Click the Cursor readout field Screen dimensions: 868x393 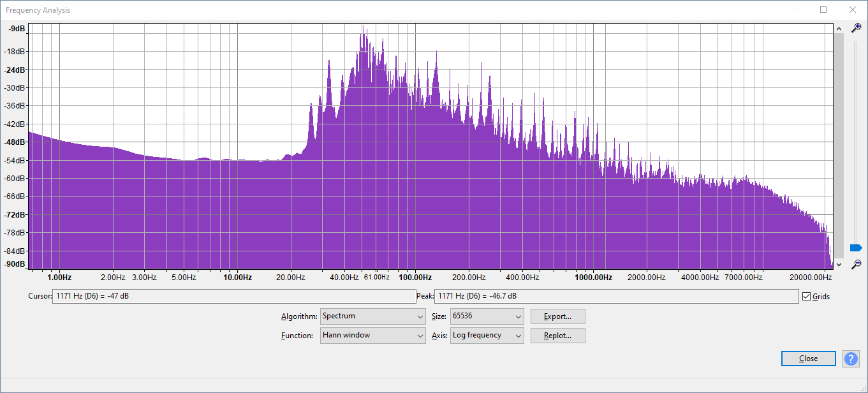[x=233, y=297]
